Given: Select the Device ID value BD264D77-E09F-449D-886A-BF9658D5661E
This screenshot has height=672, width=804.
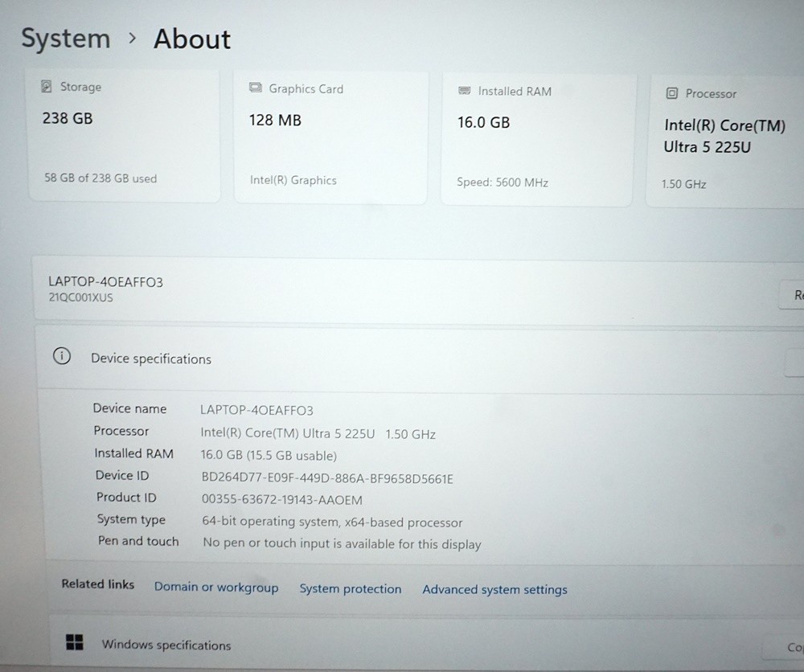Looking at the screenshot, I should 327,478.
